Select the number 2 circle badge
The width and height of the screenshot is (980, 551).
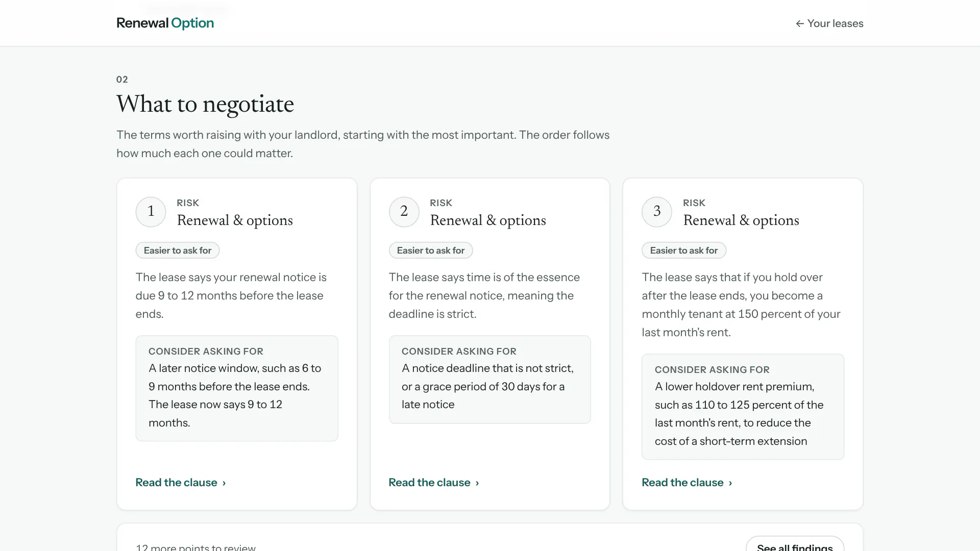(404, 212)
